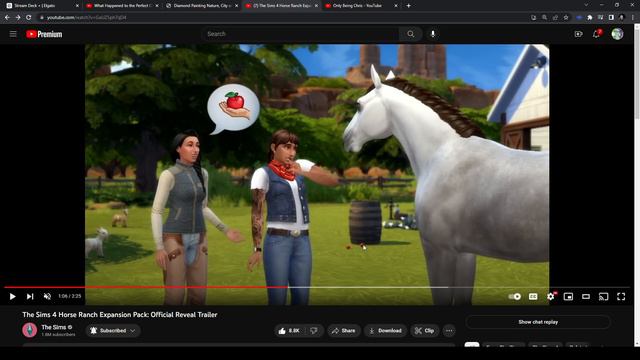Close the Only Being Chris tab
This screenshot has height=360, width=640.
coord(396,6)
